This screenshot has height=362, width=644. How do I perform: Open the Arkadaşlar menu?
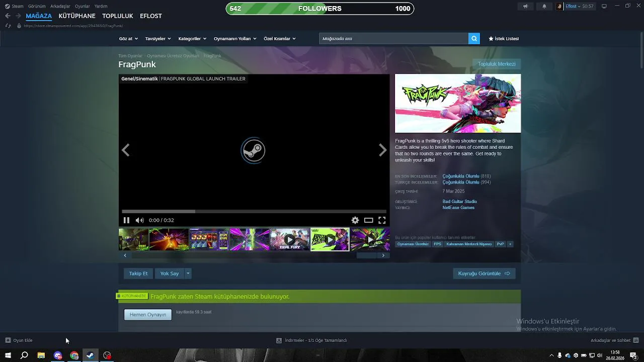pyautogui.click(x=60, y=7)
